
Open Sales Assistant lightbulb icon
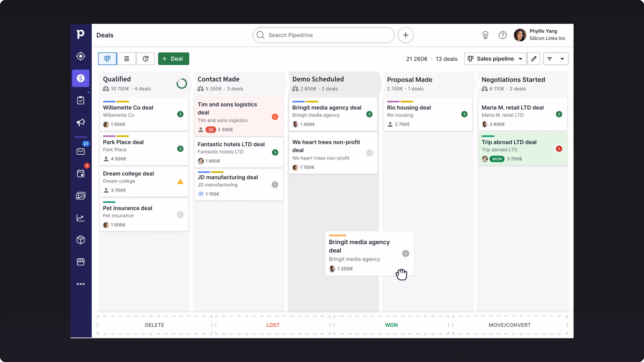[x=485, y=35]
